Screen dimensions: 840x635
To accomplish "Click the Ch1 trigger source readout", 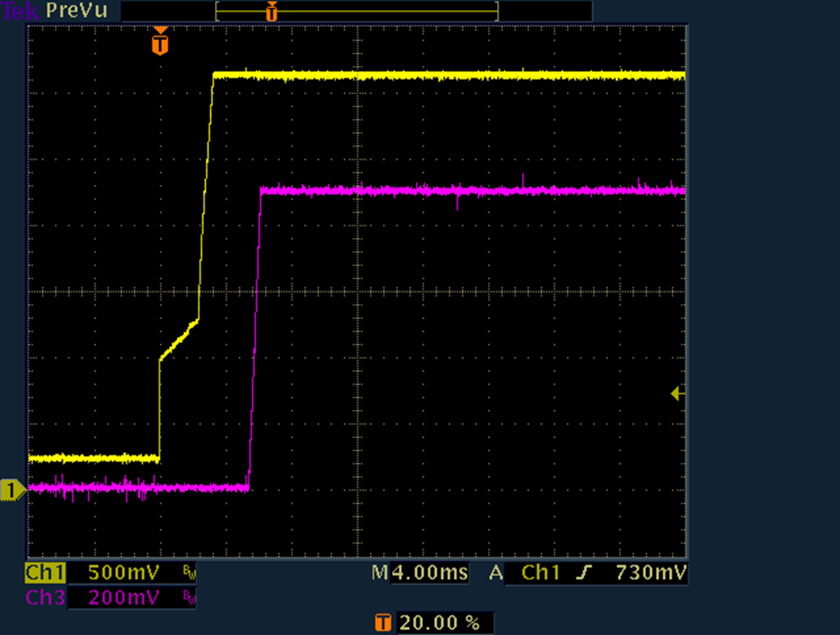I will click(x=541, y=573).
